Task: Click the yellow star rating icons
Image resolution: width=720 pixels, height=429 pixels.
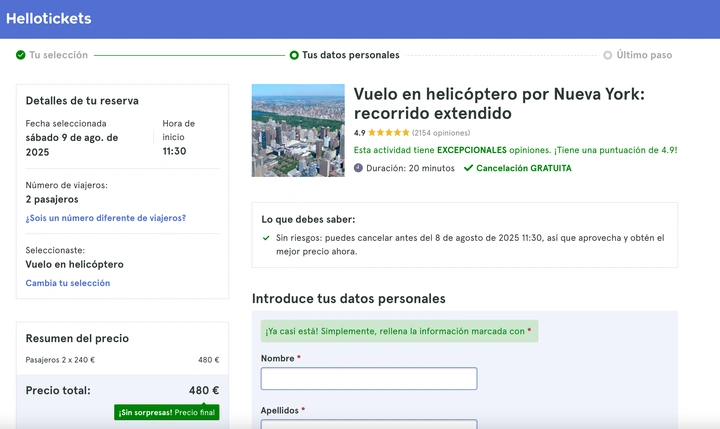Action: point(388,132)
